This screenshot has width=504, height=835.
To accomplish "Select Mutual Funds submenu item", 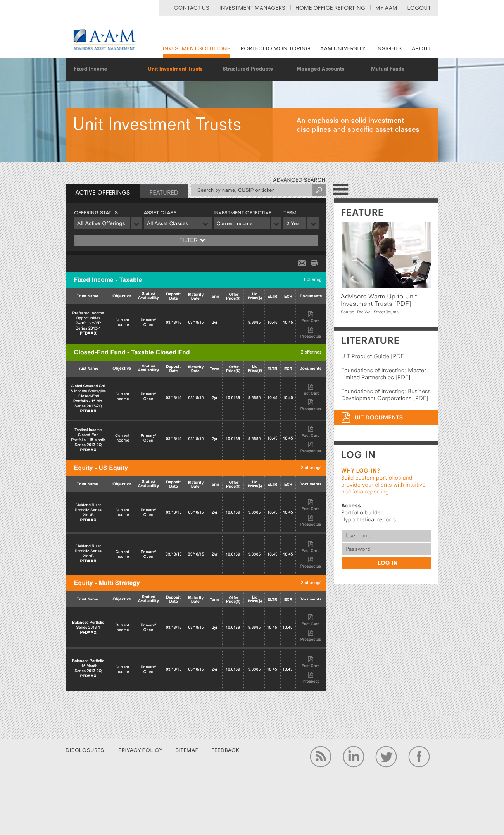I will pyautogui.click(x=388, y=69).
